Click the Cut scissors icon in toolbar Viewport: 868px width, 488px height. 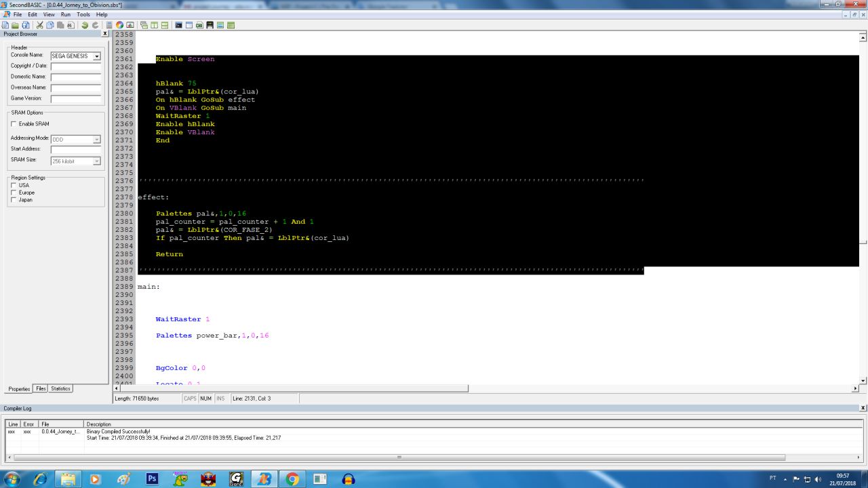tap(39, 25)
